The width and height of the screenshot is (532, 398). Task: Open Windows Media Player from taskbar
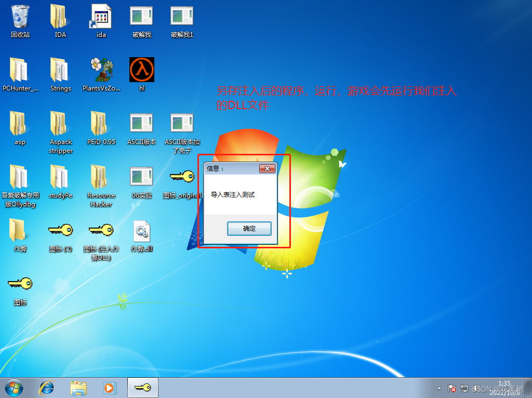(110, 388)
